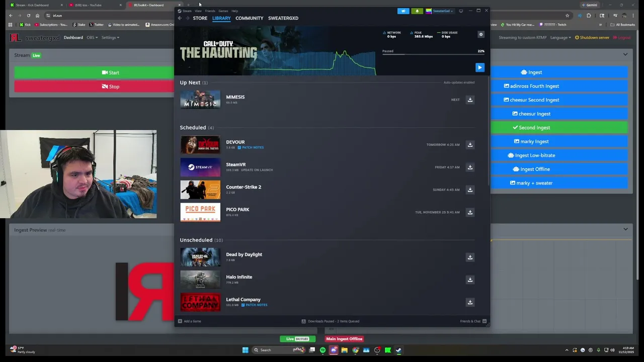644x362 pixels.
Task: Select the PICO PARK game thumbnail
Action: tap(200, 212)
